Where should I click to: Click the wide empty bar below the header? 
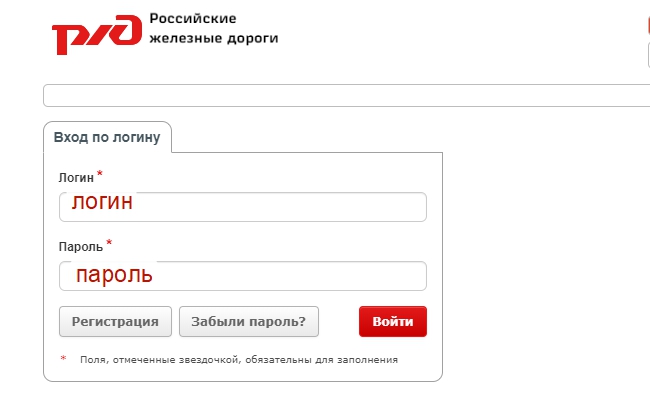click(x=345, y=96)
